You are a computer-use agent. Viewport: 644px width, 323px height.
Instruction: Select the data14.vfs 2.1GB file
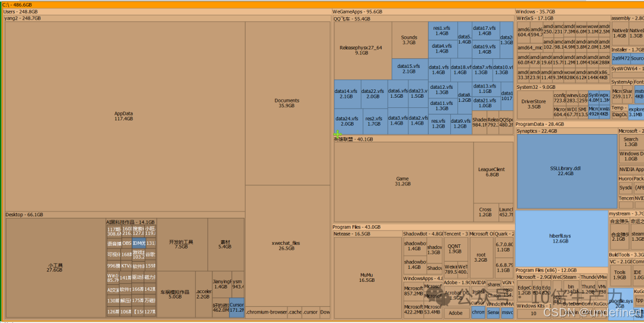[x=347, y=94]
